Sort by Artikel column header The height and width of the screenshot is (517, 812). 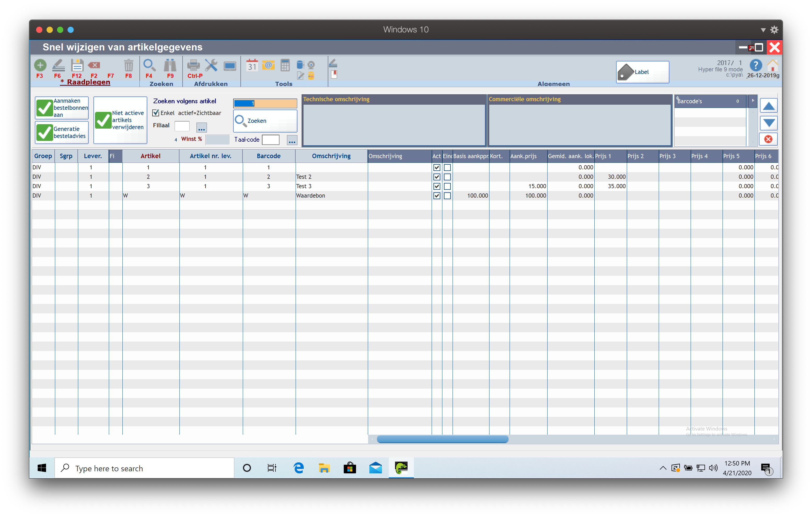coord(150,156)
